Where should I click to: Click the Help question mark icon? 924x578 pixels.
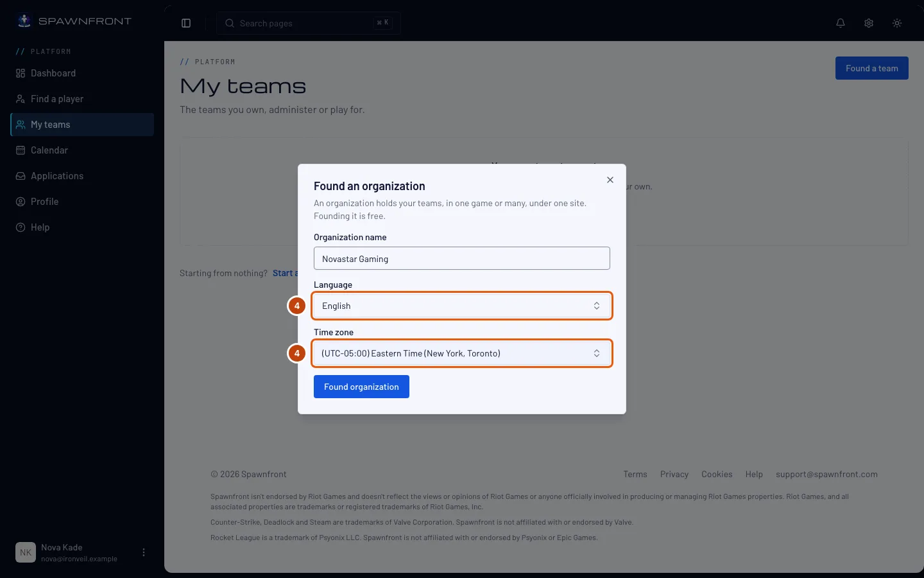point(21,227)
